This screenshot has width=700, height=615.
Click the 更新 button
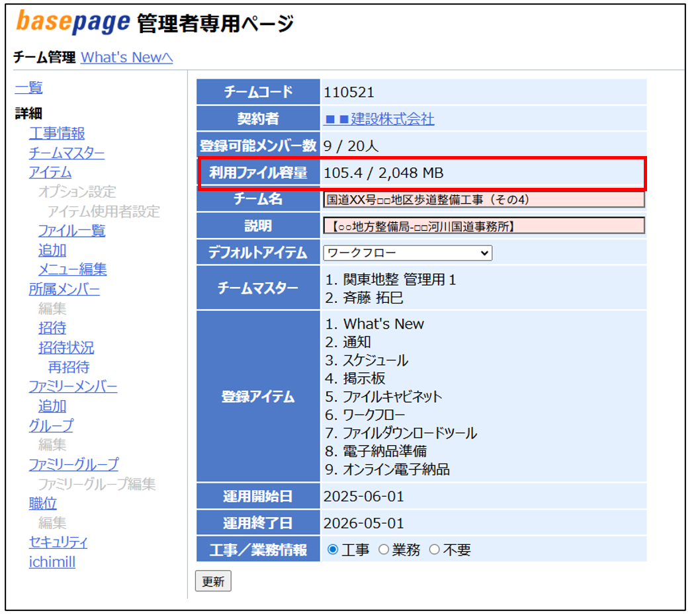pyautogui.click(x=213, y=581)
